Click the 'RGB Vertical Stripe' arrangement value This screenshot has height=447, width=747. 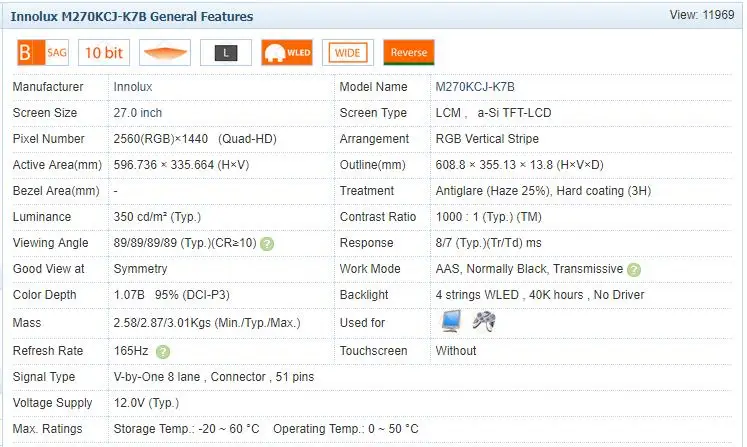click(487, 139)
